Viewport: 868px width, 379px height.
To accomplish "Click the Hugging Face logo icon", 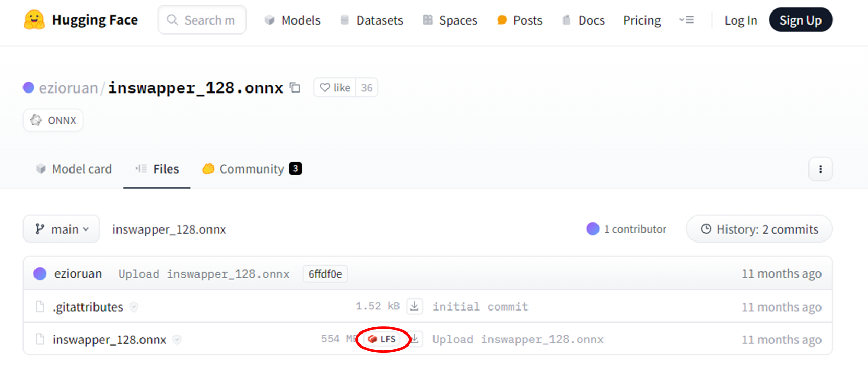I will tap(34, 20).
